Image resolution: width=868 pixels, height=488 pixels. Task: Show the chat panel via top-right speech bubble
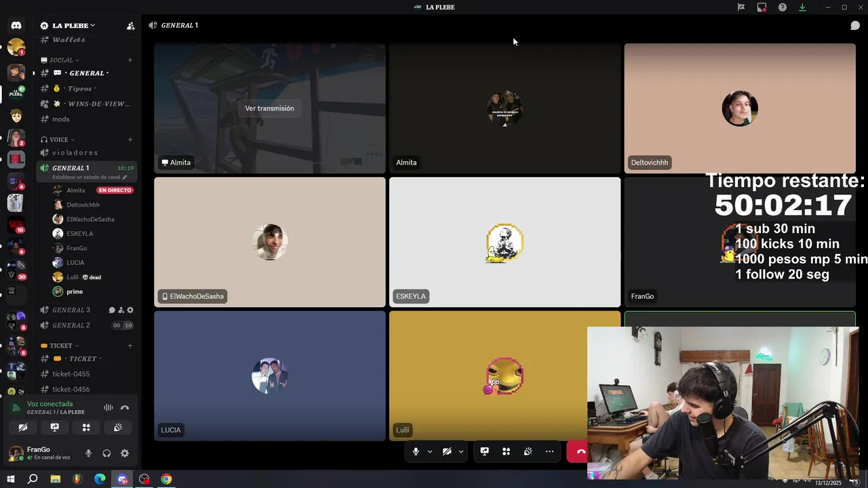tap(855, 26)
